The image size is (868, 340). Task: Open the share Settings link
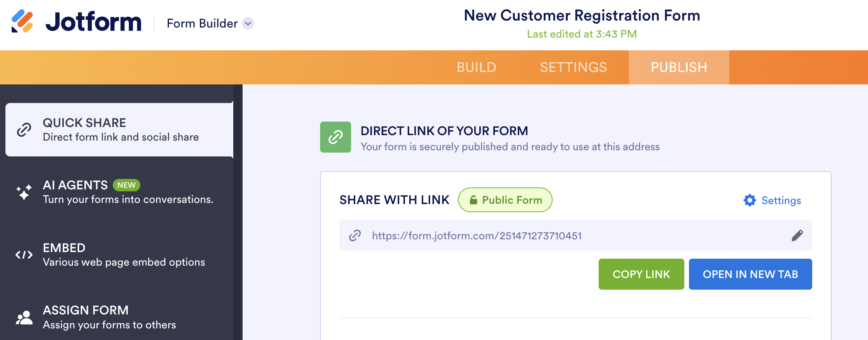pyautogui.click(x=781, y=200)
